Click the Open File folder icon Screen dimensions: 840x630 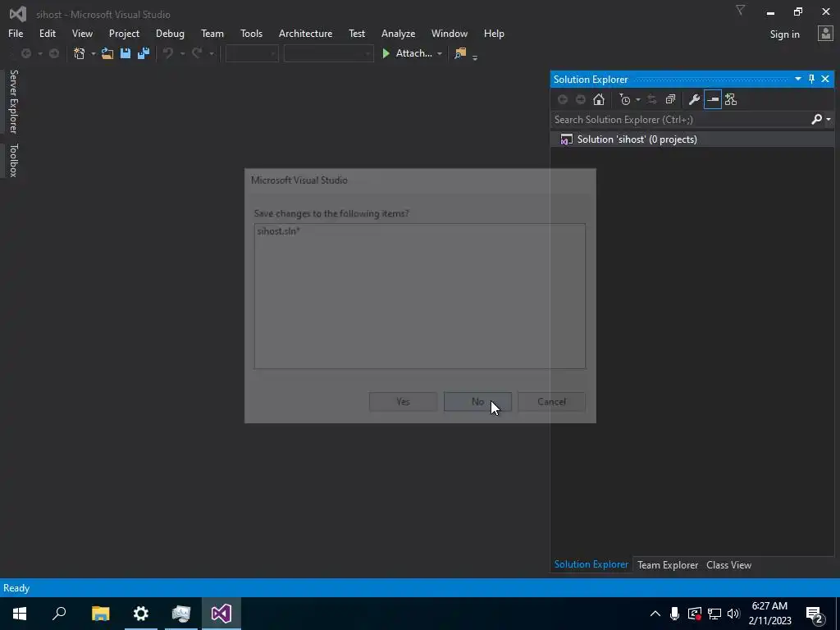(107, 53)
